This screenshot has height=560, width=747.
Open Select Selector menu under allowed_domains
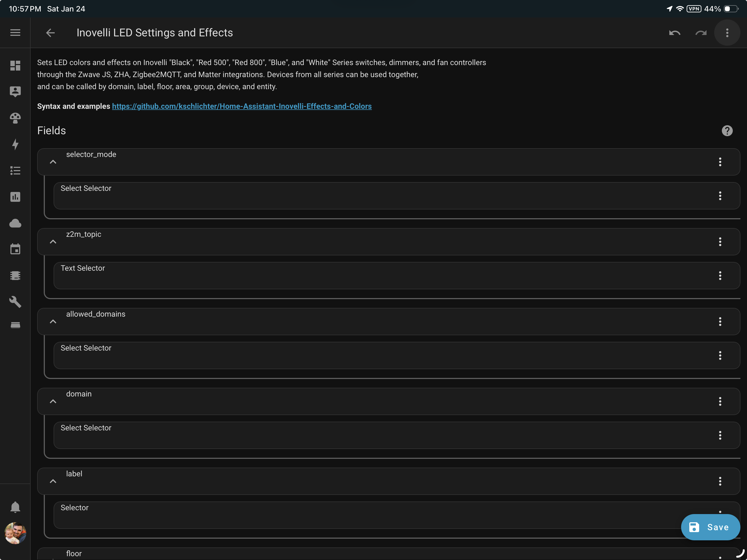click(720, 355)
